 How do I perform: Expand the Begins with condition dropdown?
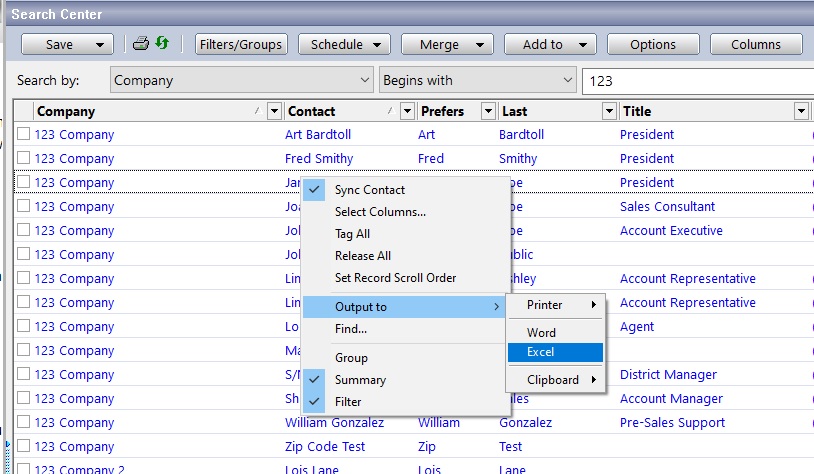(568, 80)
